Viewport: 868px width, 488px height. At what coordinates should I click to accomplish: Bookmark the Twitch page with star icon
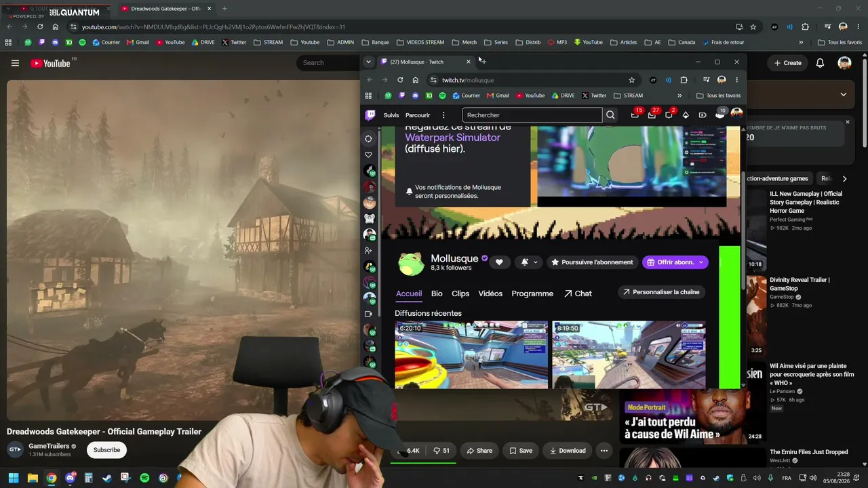pyautogui.click(x=632, y=80)
